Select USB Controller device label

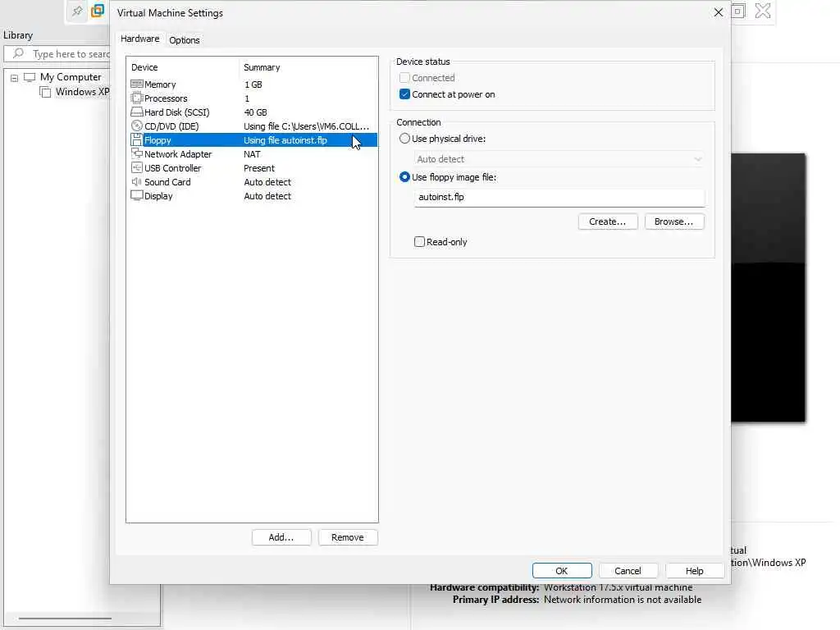[172, 168]
